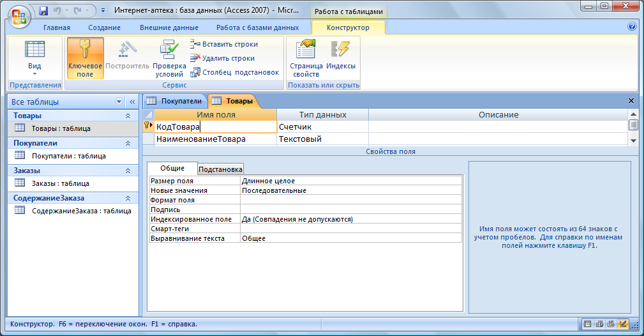Collapse the Товары group

[x=128, y=116]
